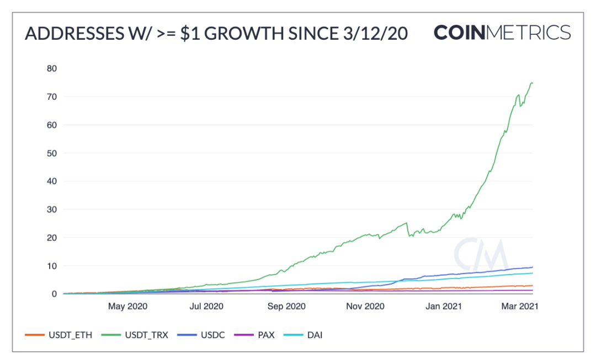Click the DAI cyan legend swatch
The width and height of the screenshot is (596, 364).
click(294, 335)
